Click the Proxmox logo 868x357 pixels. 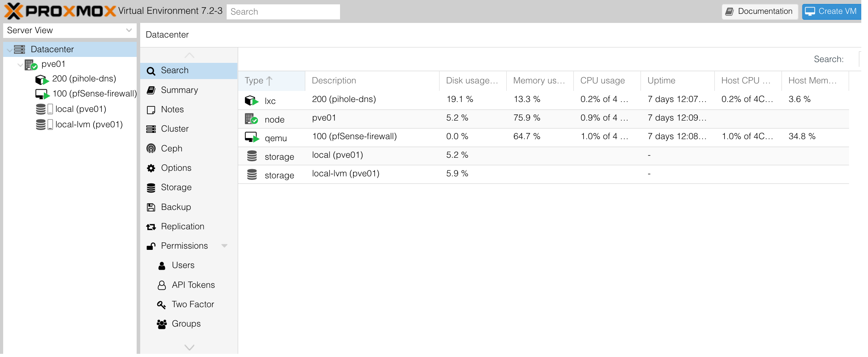[x=60, y=11]
